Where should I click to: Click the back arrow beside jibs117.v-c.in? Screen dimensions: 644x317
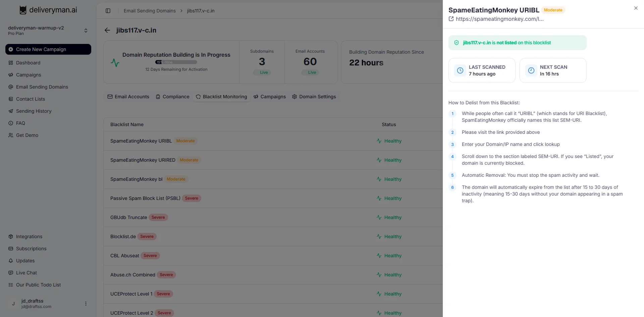pos(107,30)
